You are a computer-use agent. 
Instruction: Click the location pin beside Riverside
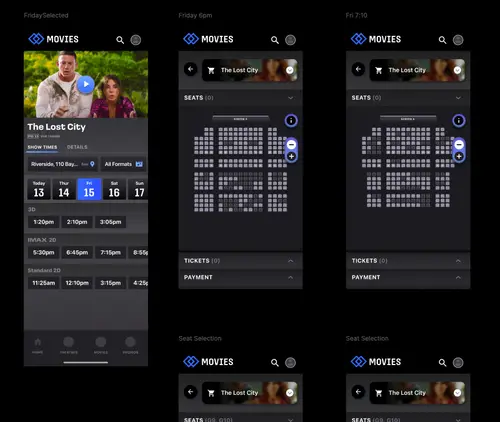click(x=92, y=164)
